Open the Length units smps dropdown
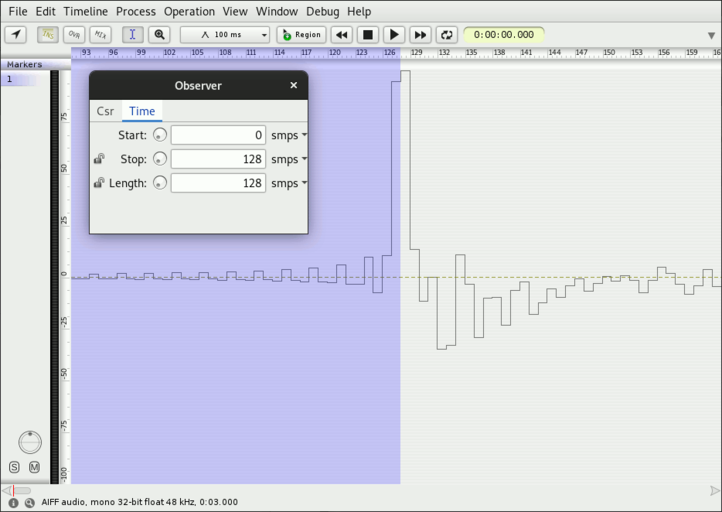Image resolution: width=722 pixels, height=512 pixels. 289,183
